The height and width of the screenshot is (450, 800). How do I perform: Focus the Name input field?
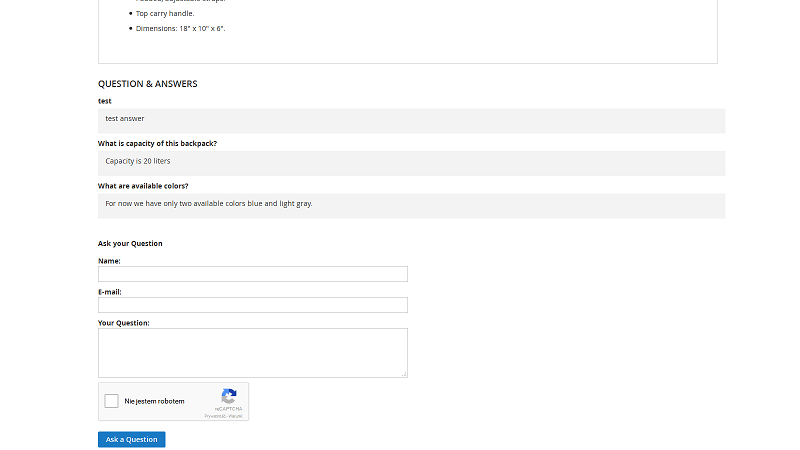point(252,274)
